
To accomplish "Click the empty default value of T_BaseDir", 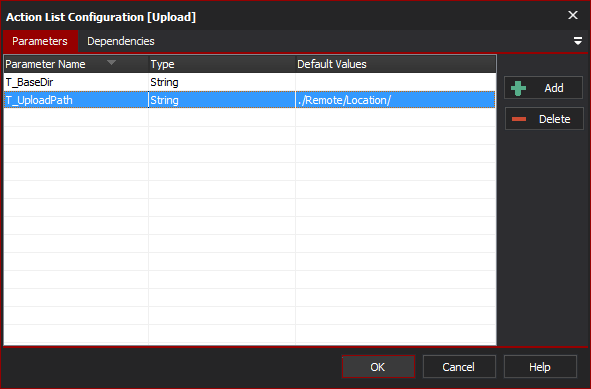I will [395, 82].
